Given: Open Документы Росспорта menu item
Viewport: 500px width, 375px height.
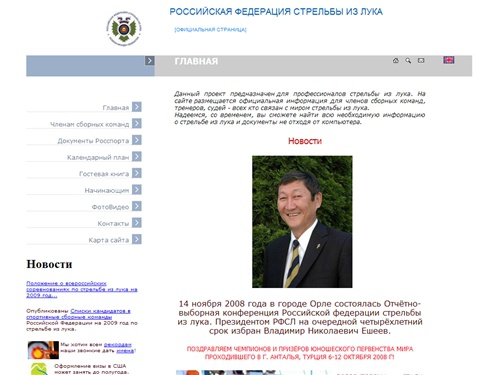Looking at the screenshot, I should point(93,141).
